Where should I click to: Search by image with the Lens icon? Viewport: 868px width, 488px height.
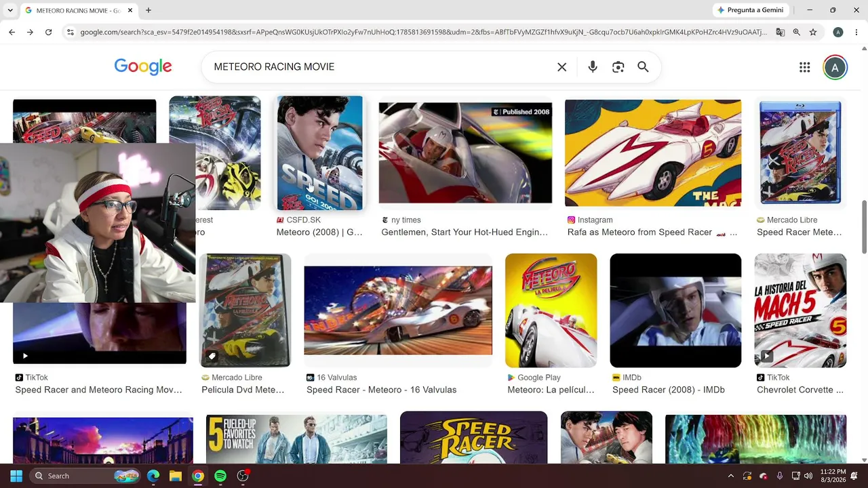pyautogui.click(x=618, y=67)
